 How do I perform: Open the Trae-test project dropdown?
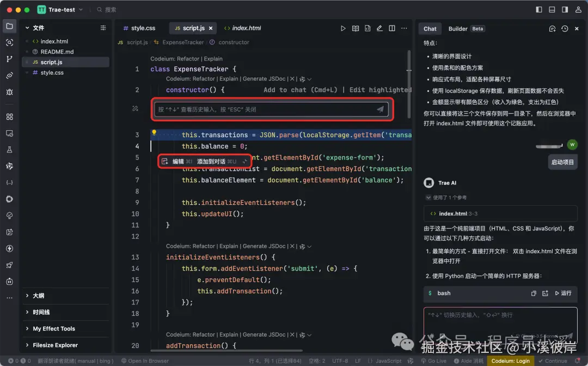click(60, 9)
